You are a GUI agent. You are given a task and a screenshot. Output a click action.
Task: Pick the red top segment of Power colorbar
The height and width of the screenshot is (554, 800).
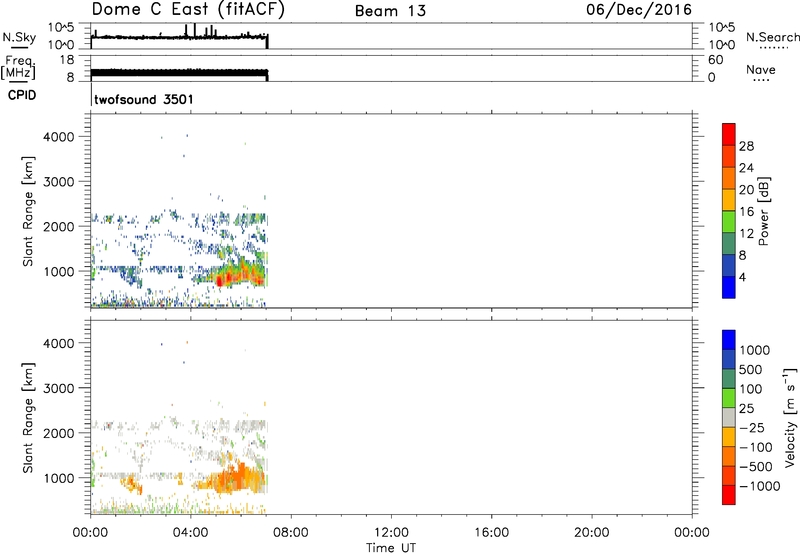(729, 134)
